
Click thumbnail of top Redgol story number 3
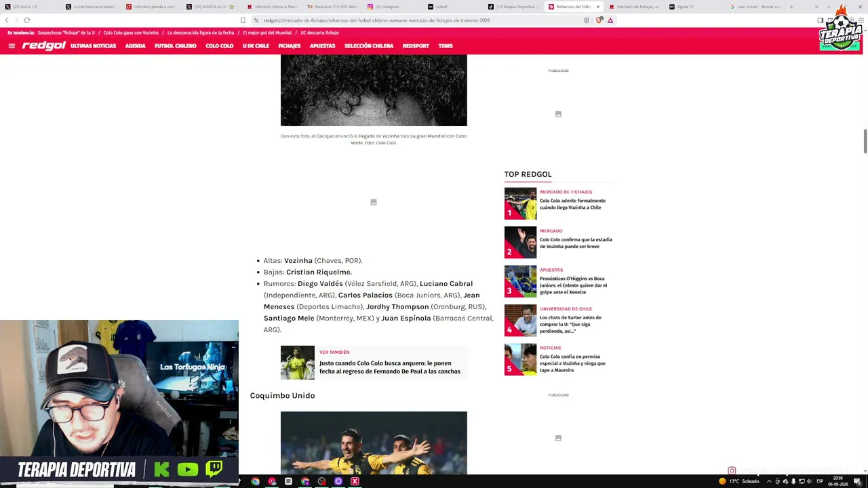tap(520, 281)
